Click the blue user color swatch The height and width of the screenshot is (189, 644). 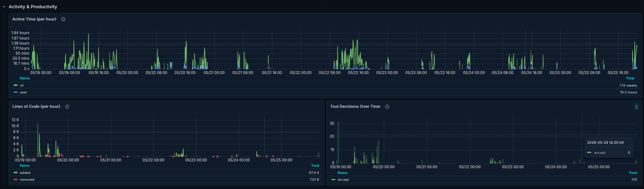click(15, 92)
